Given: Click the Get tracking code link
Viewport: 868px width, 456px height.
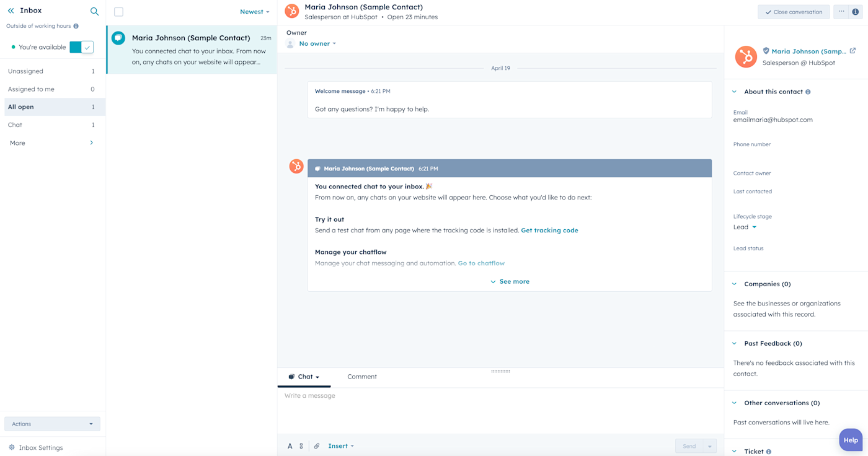Looking at the screenshot, I should pyautogui.click(x=549, y=230).
